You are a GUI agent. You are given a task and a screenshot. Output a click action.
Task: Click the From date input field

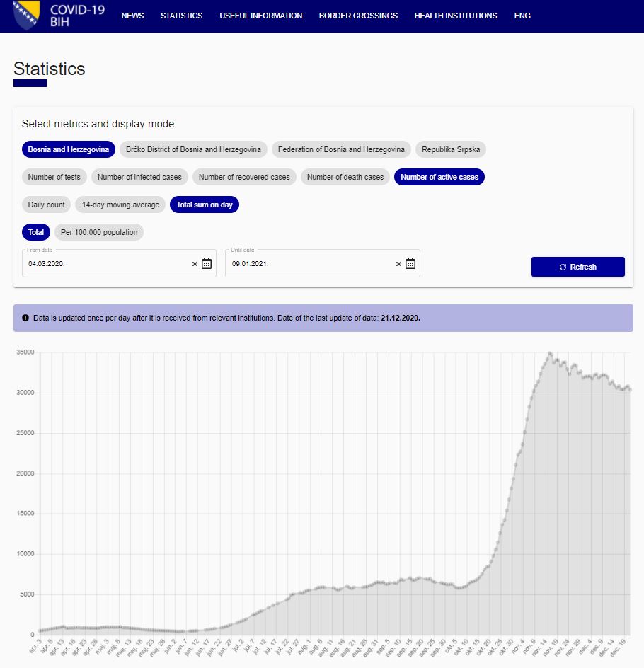(106, 264)
